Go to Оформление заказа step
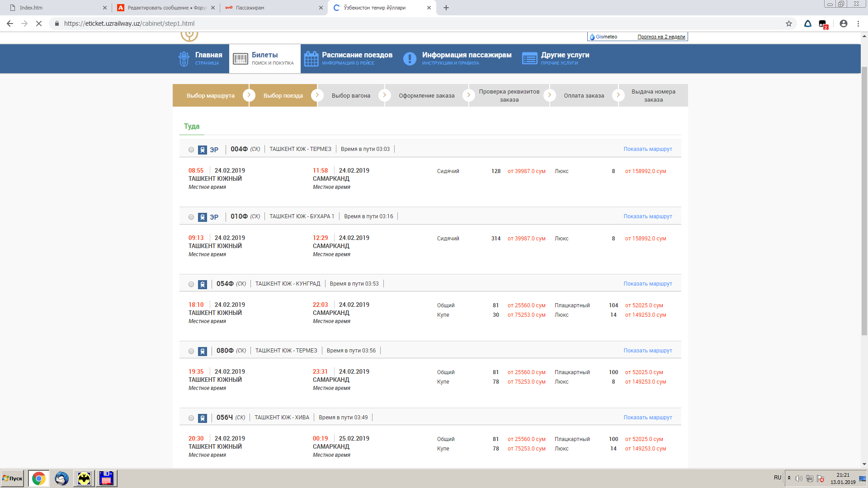 426,95
